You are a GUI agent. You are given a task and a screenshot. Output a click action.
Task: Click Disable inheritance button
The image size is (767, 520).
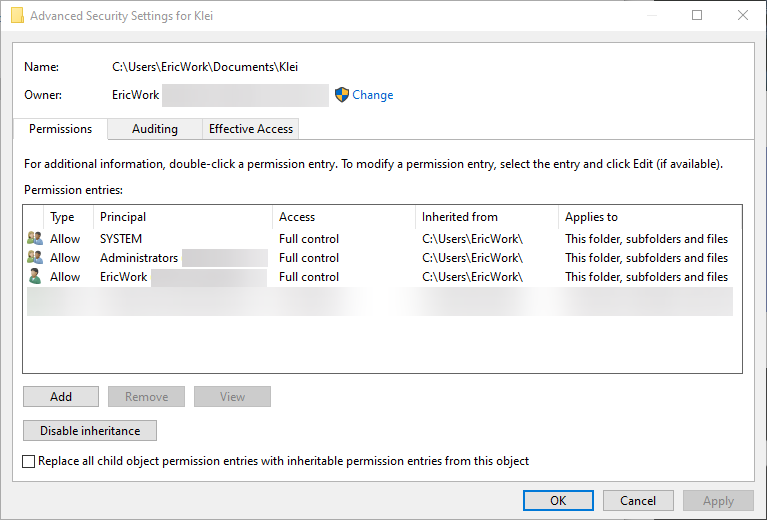click(x=90, y=431)
